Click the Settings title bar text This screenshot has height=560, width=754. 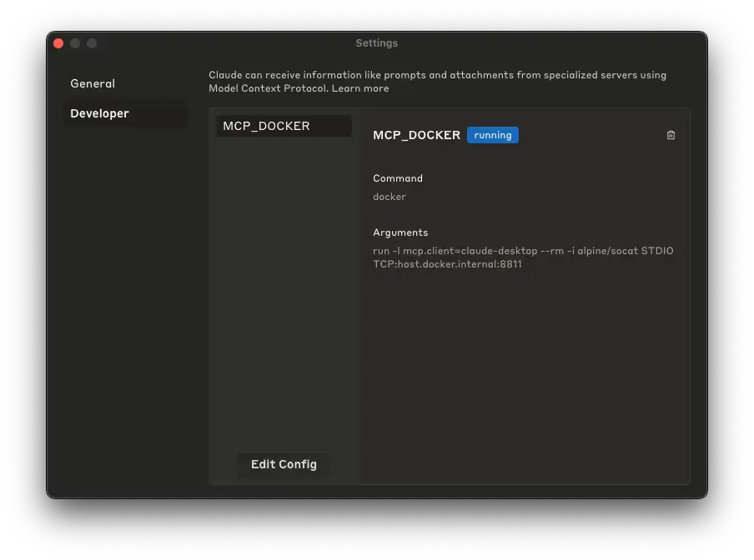coord(377,42)
